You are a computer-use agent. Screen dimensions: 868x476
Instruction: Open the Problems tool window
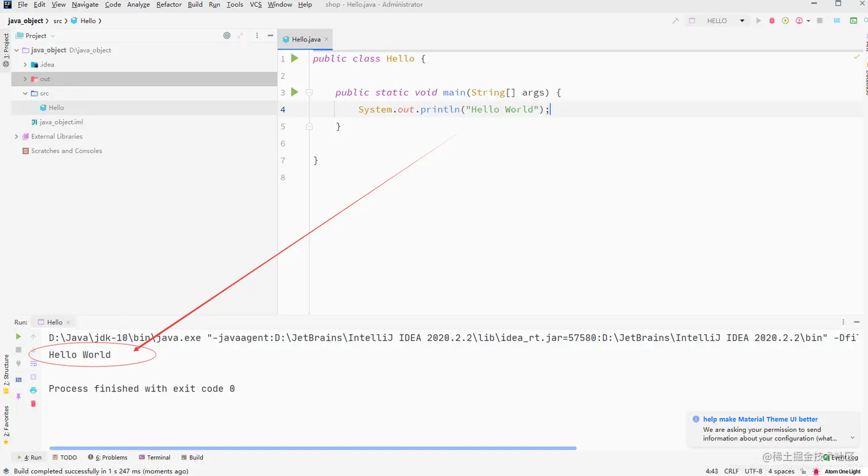[108, 458]
